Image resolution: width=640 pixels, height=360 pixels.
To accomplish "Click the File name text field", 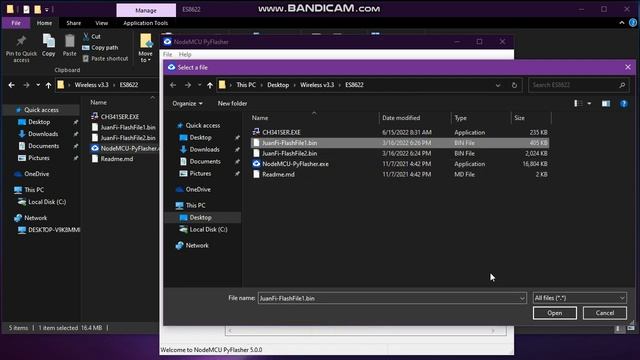I will (x=388, y=298).
